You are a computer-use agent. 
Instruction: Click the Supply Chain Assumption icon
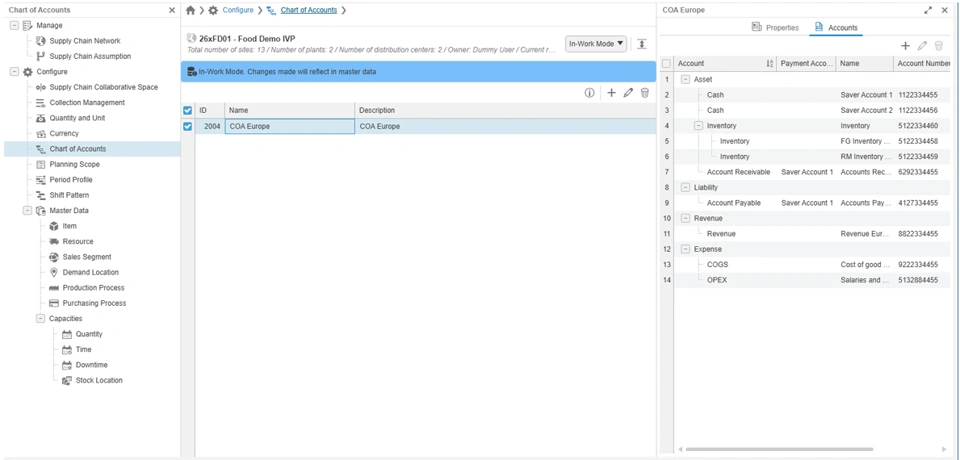tap(40, 56)
